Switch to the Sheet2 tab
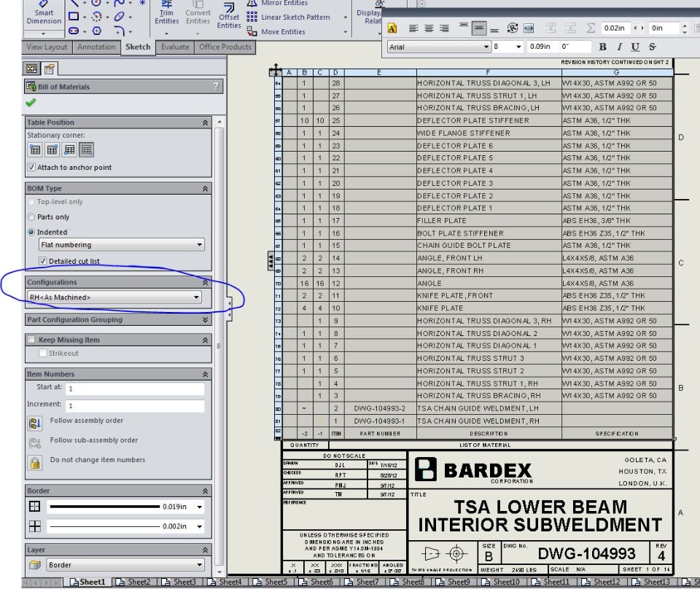This screenshot has width=700, height=589. tap(134, 582)
